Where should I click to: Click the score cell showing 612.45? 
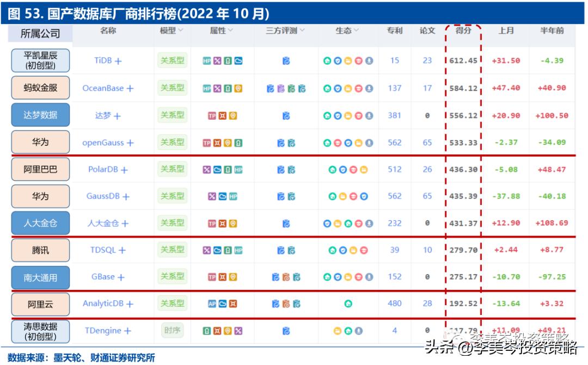[x=463, y=60]
